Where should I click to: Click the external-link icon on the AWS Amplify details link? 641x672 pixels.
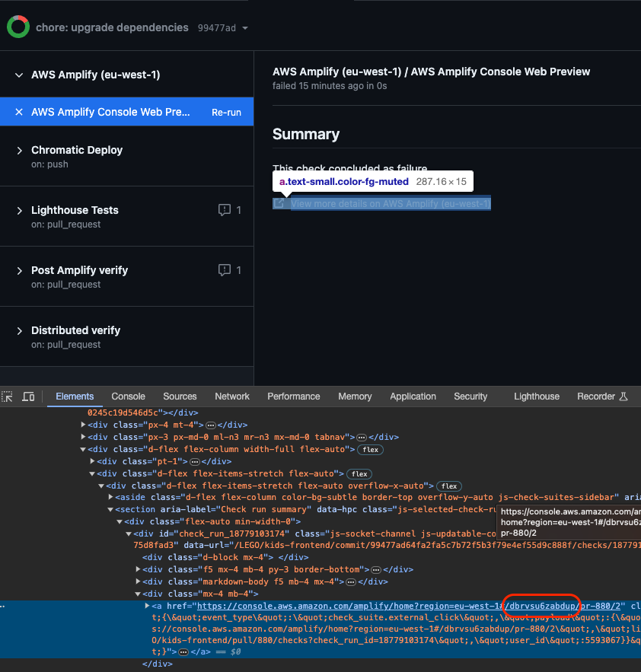(278, 203)
